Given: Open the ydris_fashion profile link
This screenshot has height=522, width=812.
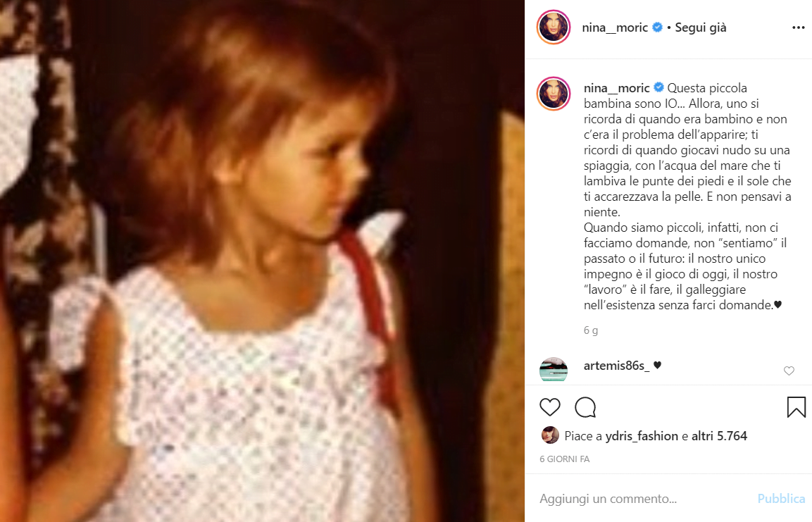Looking at the screenshot, I should click(642, 436).
